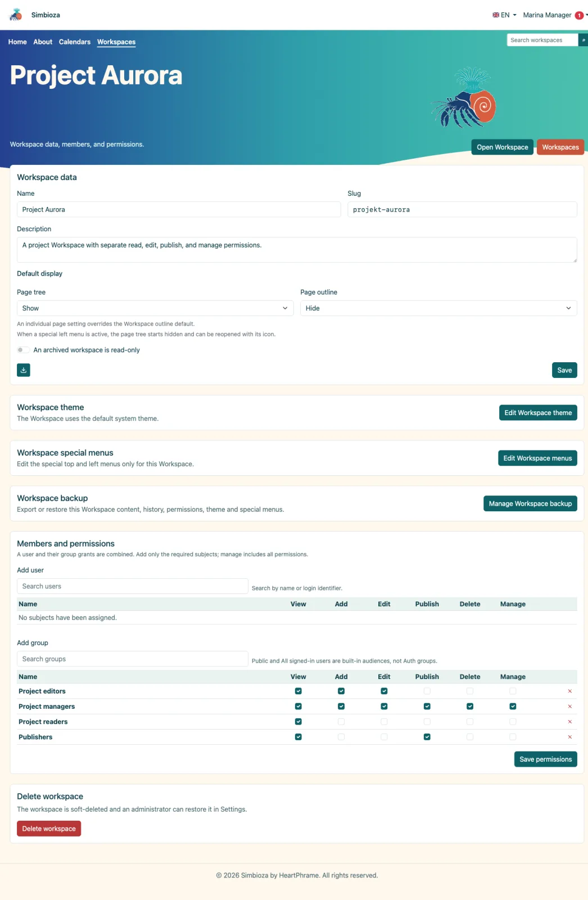Viewport: 588px width, 900px height.
Task: Toggle the archived workspace read-only switch
Action: point(23,350)
